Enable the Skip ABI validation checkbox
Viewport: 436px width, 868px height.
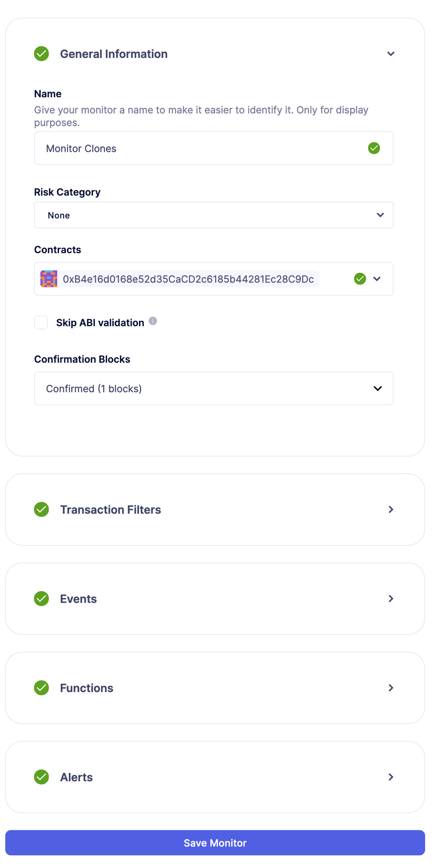[x=41, y=322]
